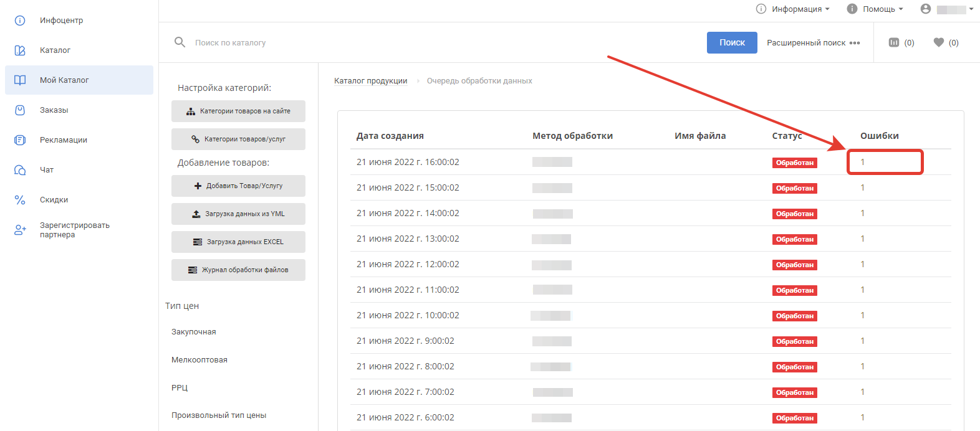
Task: Open Расширенный поиск link
Action: 813,43
